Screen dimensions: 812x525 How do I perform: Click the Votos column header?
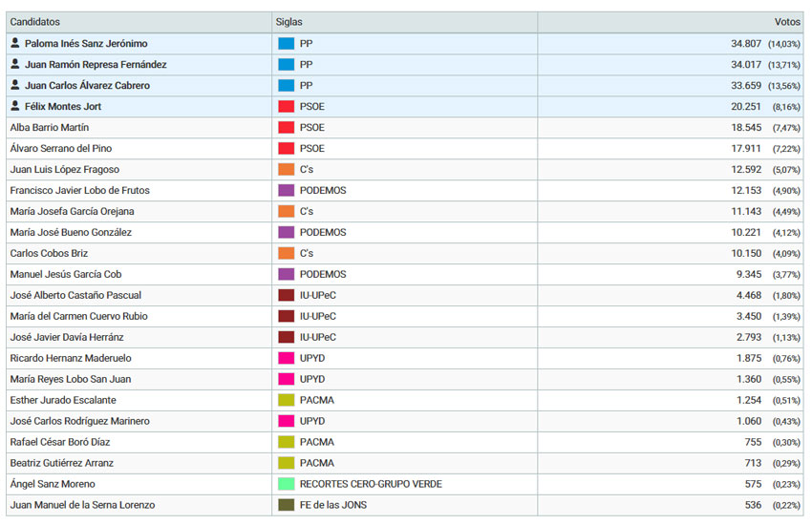[786, 21]
